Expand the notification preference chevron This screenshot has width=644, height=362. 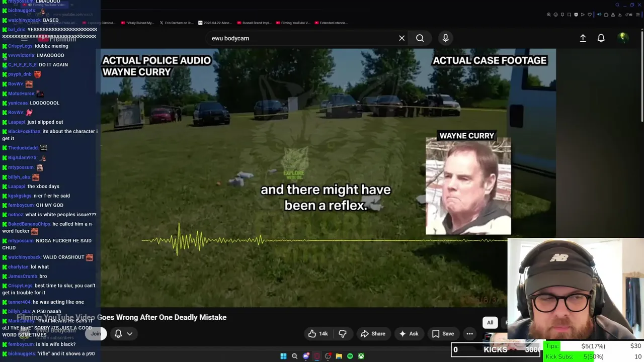tap(129, 333)
